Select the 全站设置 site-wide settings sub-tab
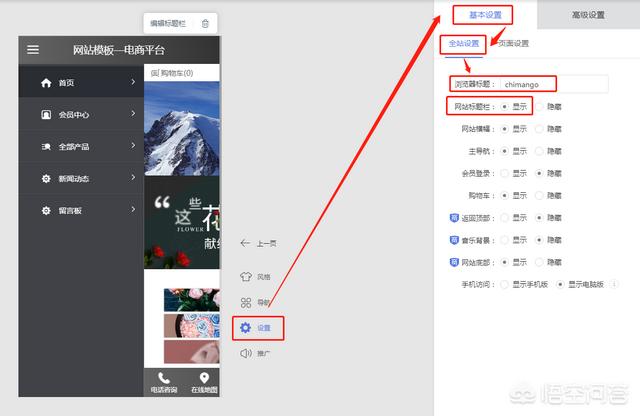 (464, 44)
